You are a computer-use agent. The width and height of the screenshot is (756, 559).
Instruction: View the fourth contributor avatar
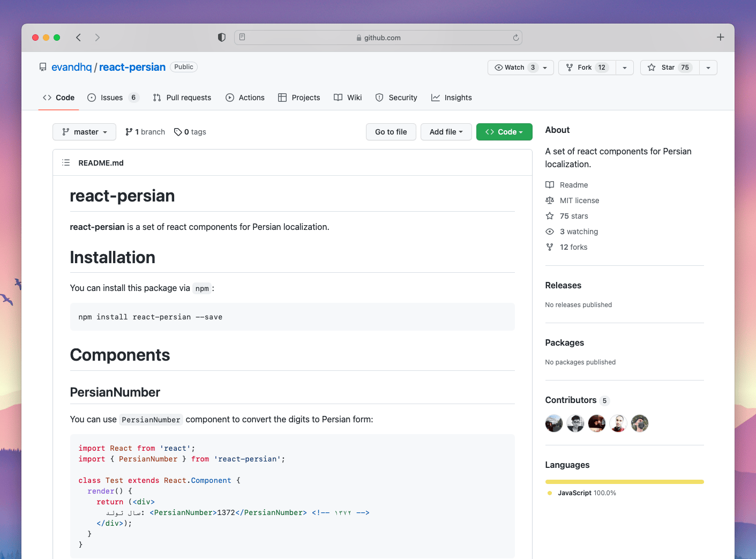618,423
